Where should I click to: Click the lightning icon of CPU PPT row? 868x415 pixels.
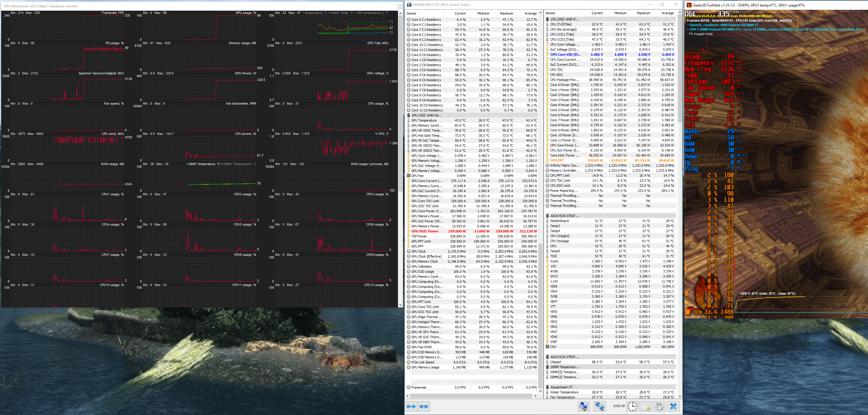[547, 160]
